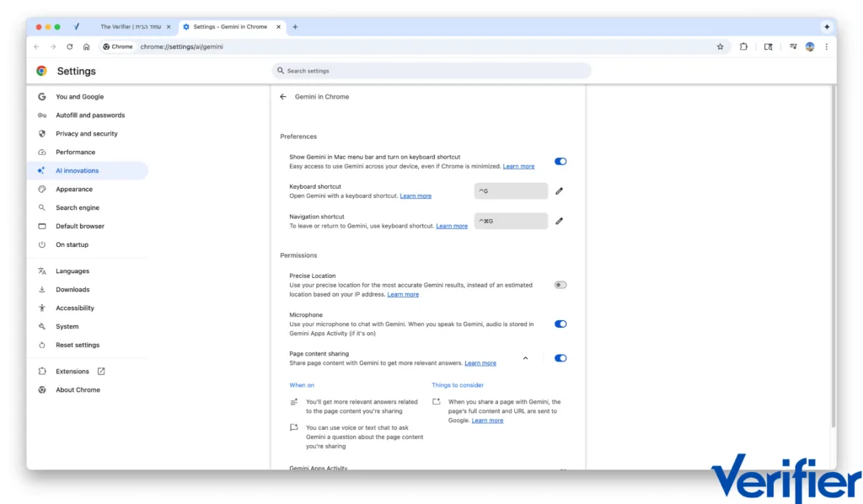Click Learn more under Navigation shortcut
The height and width of the screenshot is (504, 863).
452,226
